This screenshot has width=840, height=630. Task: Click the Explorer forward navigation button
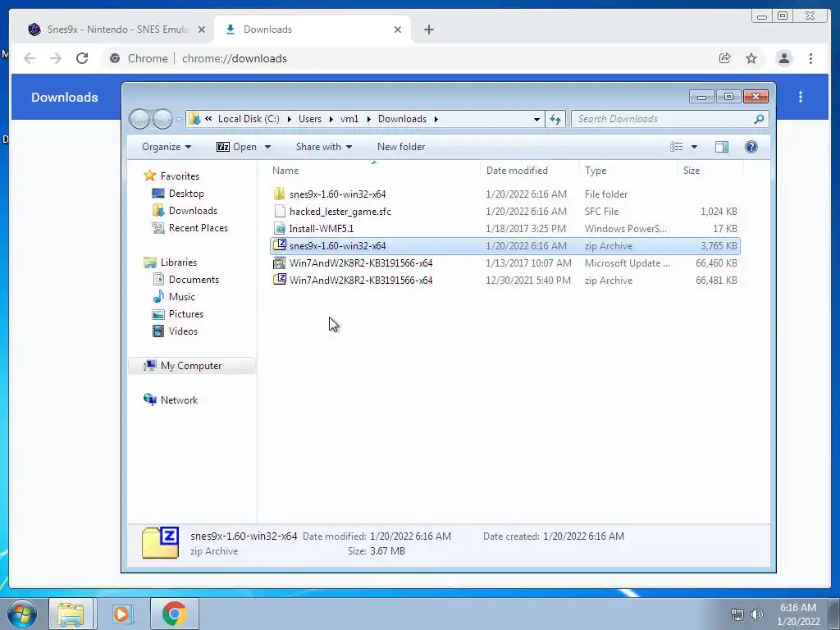pyautogui.click(x=162, y=119)
